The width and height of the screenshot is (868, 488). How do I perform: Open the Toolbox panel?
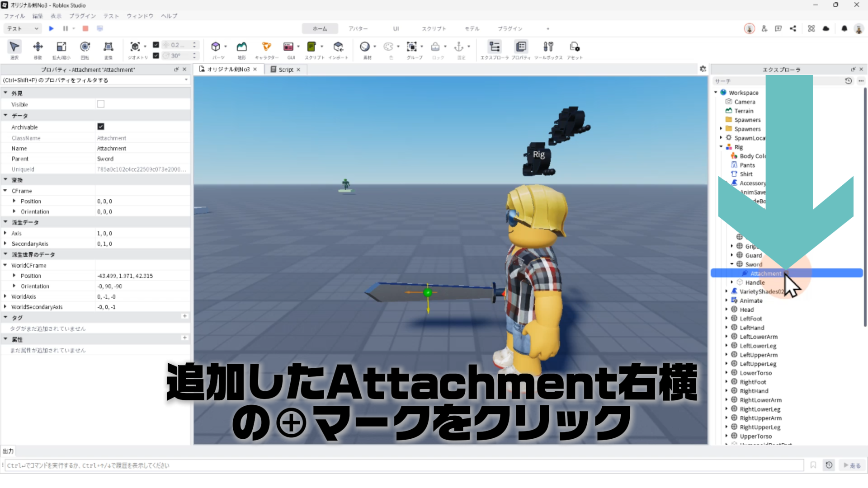point(548,47)
